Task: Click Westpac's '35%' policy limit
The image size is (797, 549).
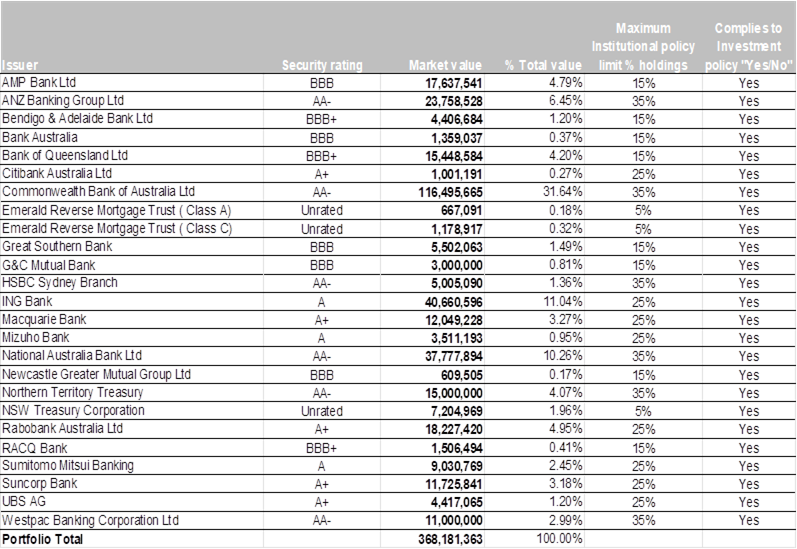Action: pyautogui.click(x=643, y=520)
